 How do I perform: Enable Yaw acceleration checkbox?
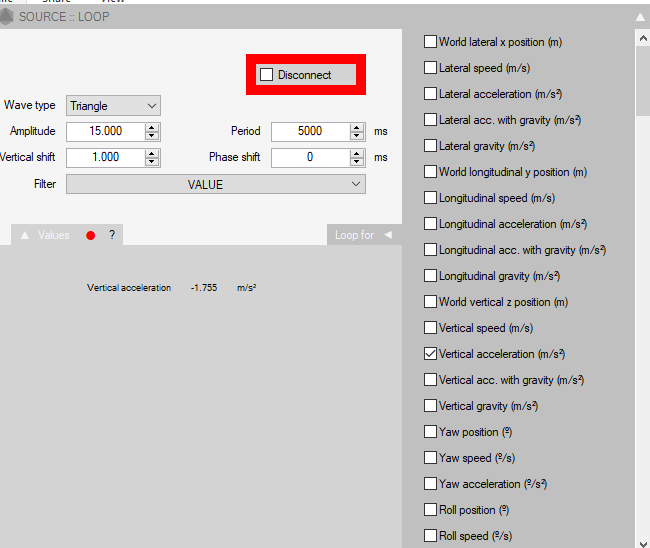point(430,483)
